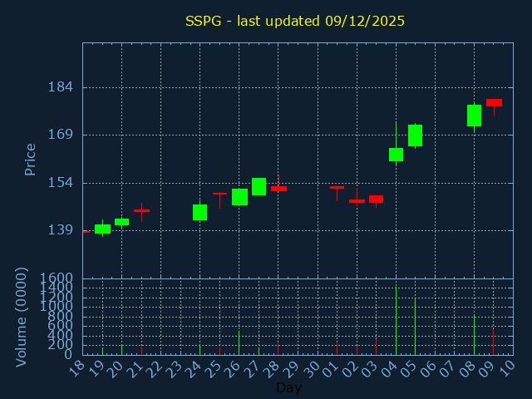This screenshot has width=532, height=399.
Task: Select the green candlestick on day 08
Action: click(x=474, y=116)
